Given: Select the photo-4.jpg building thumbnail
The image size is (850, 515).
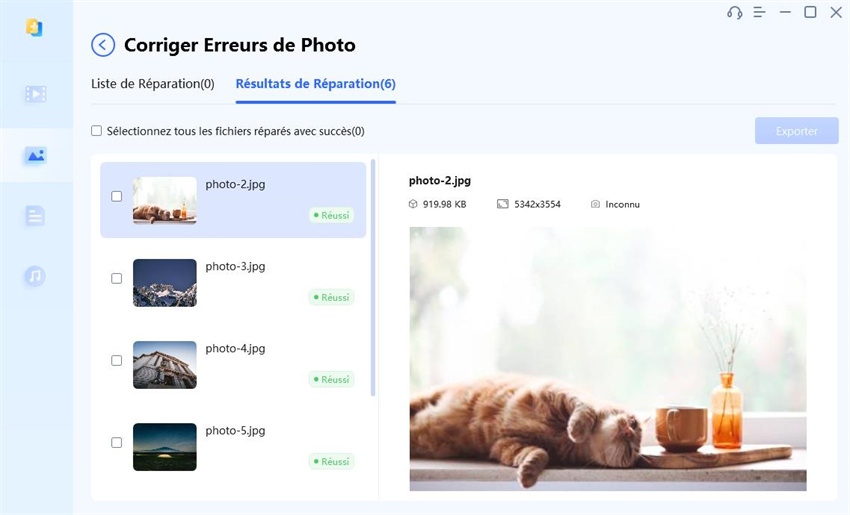Looking at the screenshot, I should coord(165,365).
